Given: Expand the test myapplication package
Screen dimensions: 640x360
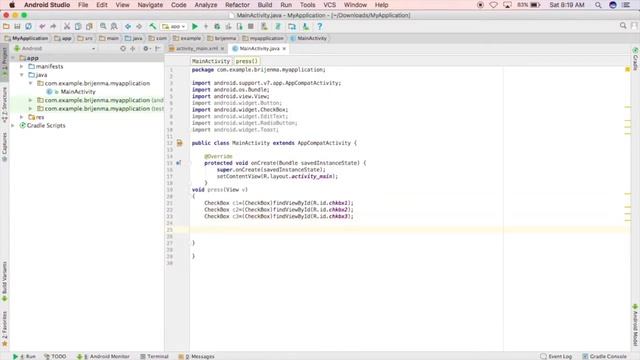Looking at the screenshot, I should coord(30,109).
